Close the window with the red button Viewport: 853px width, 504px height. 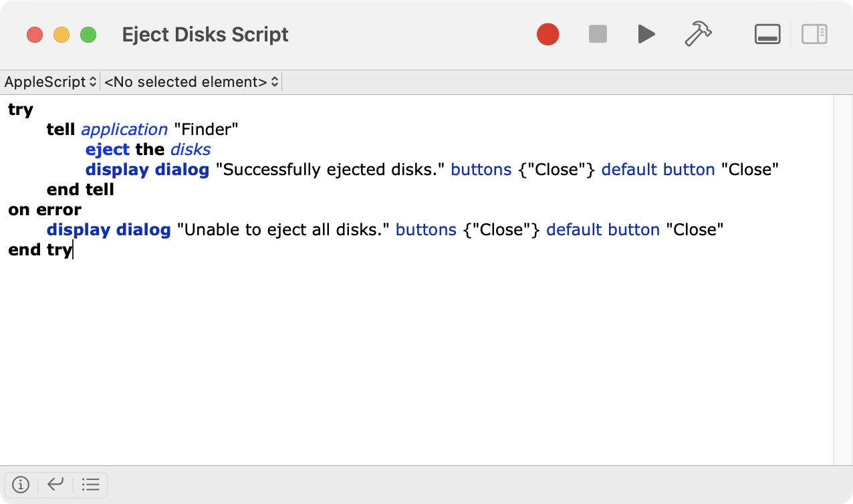coord(35,35)
